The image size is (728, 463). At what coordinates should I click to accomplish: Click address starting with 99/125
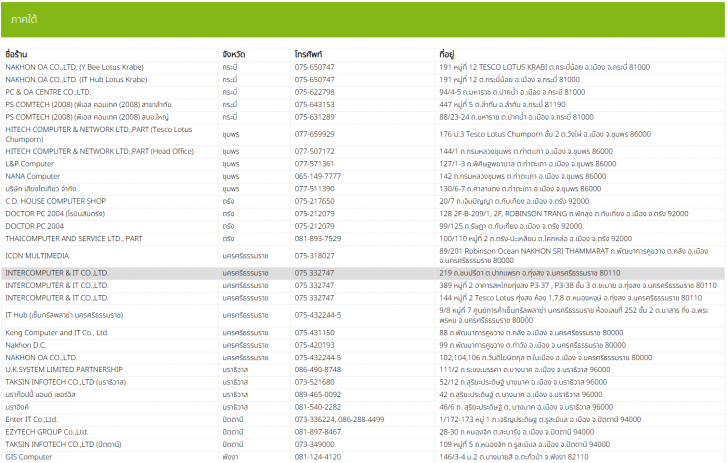(511, 226)
